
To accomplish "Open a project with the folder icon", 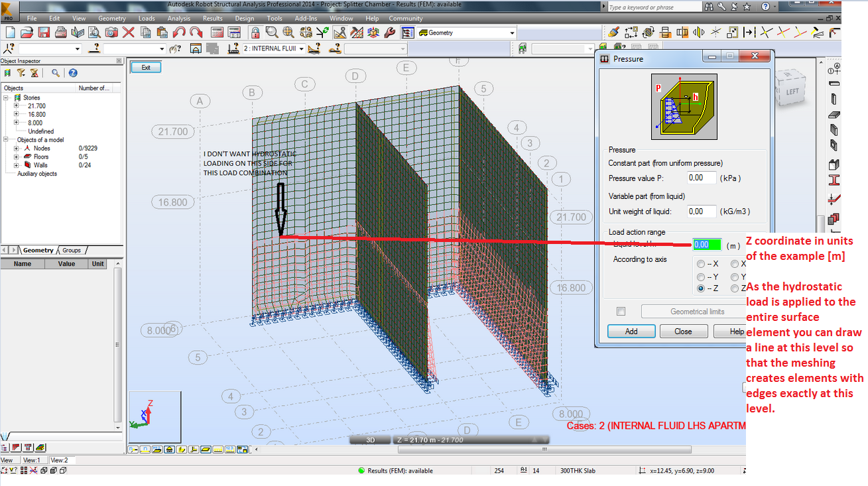I will pyautogui.click(x=27, y=32).
